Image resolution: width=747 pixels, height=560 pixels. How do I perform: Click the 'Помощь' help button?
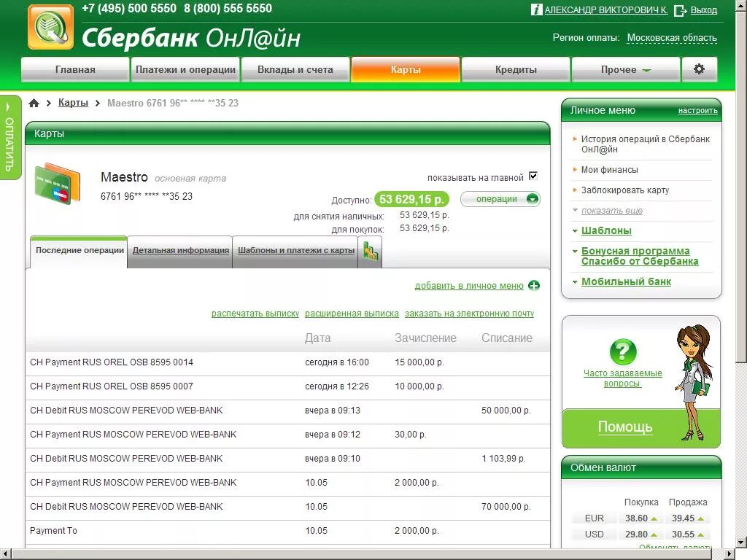tap(624, 426)
